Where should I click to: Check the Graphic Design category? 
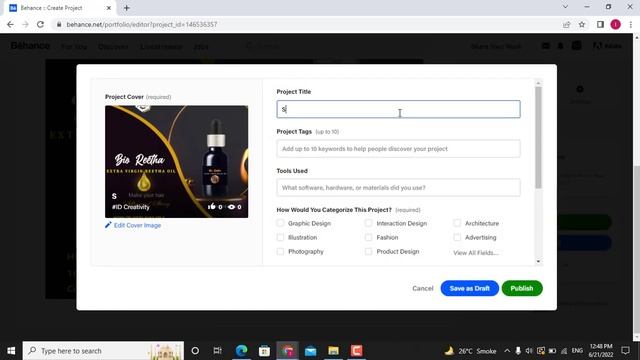pos(280,223)
